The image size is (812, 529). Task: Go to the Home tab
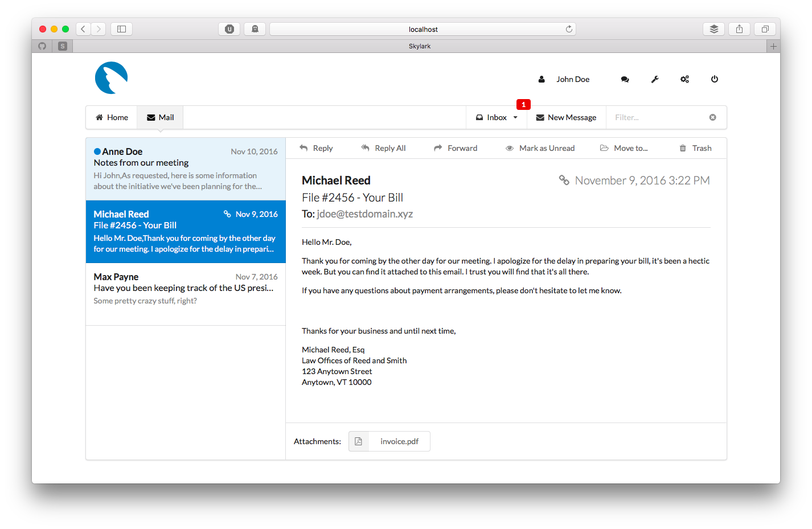[x=112, y=117]
